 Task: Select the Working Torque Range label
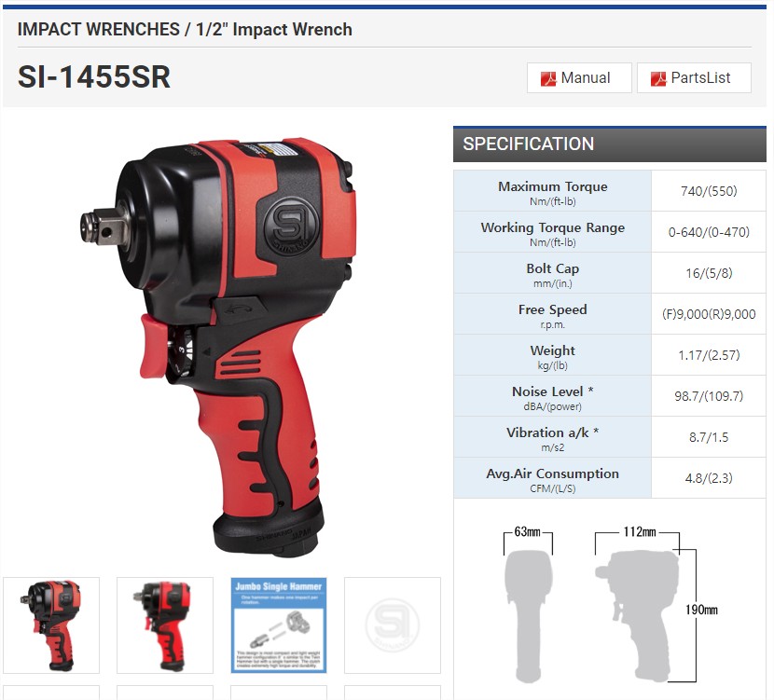(552, 232)
